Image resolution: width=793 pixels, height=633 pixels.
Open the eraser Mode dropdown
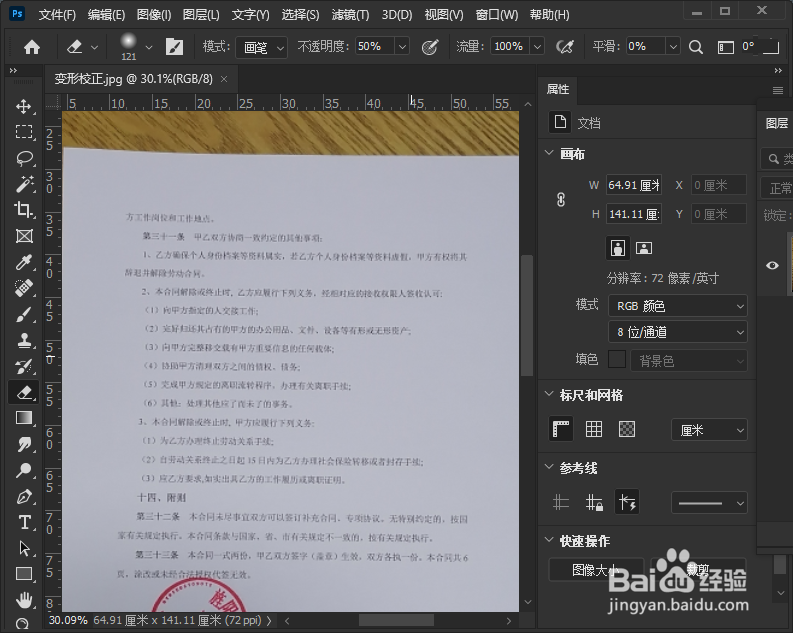click(261, 48)
